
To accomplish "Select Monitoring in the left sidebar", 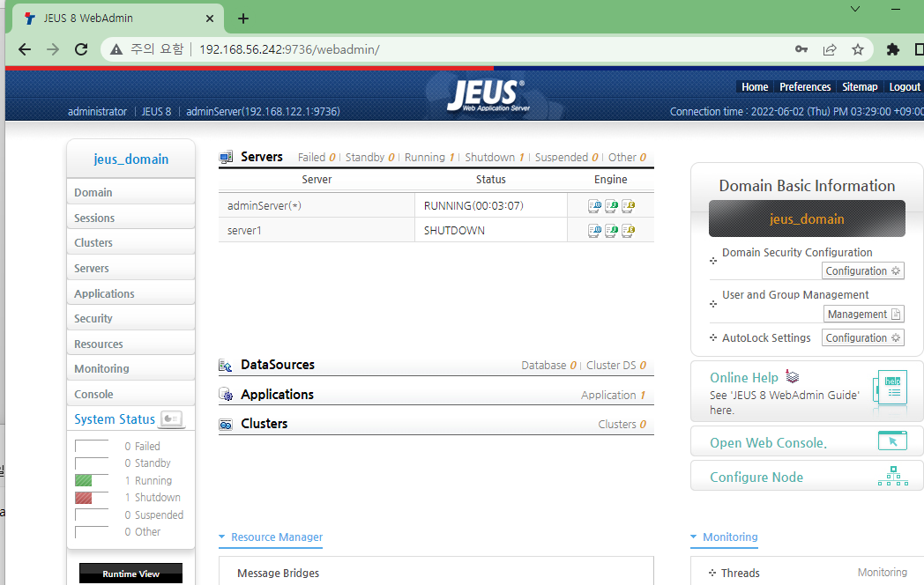I will tap(130, 369).
